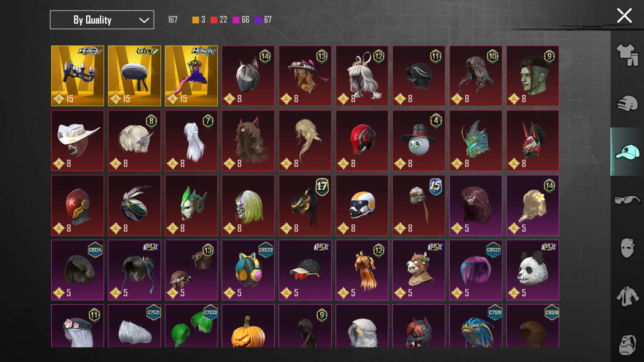Image resolution: width=644 pixels, height=362 pixels.
Task: Select the jacket category icon
Action: [x=627, y=297]
